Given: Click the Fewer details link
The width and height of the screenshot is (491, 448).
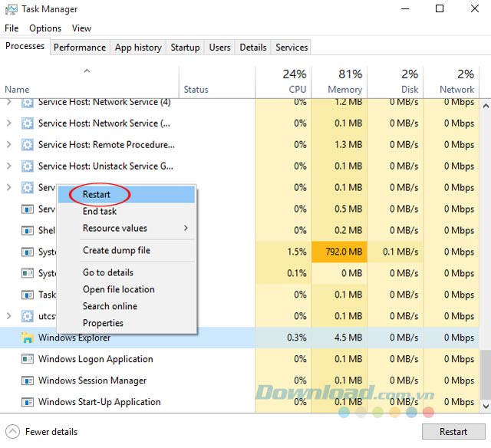Looking at the screenshot, I should 51,432.
